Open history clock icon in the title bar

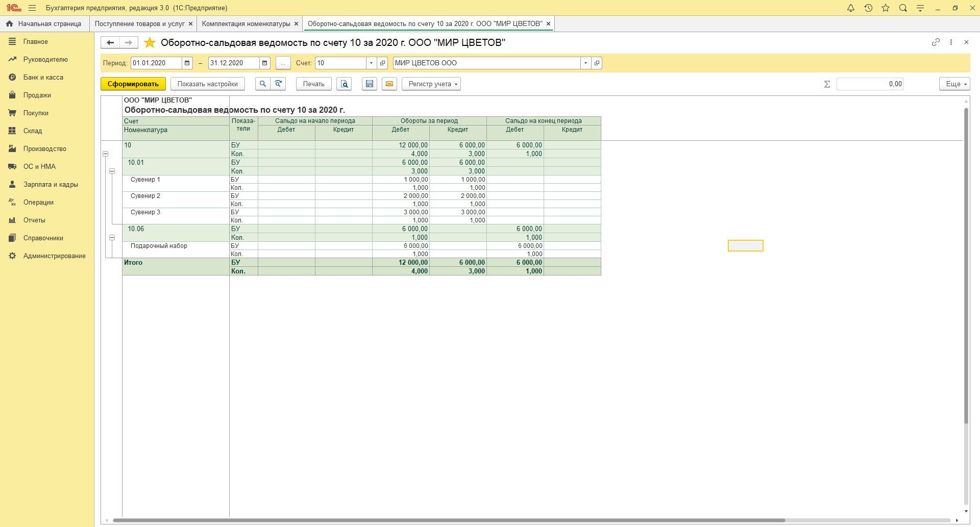click(x=868, y=8)
